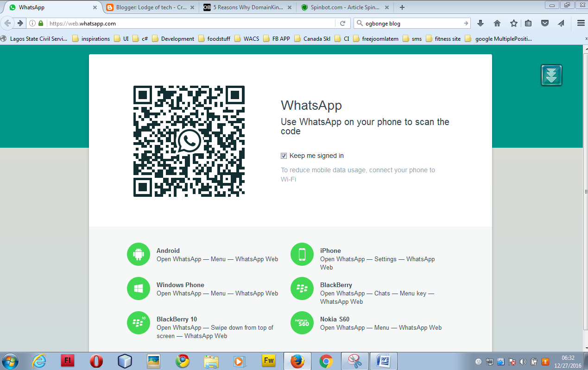Click the taskbar clock showing 06:32
The height and width of the screenshot is (370, 588).
pyautogui.click(x=568, y=361)
